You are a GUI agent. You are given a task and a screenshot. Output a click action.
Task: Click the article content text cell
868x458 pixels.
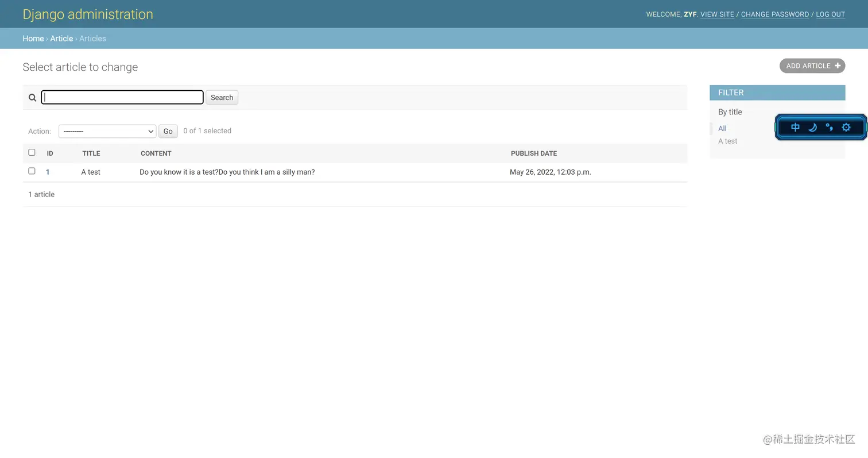click(x=227, y=172)
